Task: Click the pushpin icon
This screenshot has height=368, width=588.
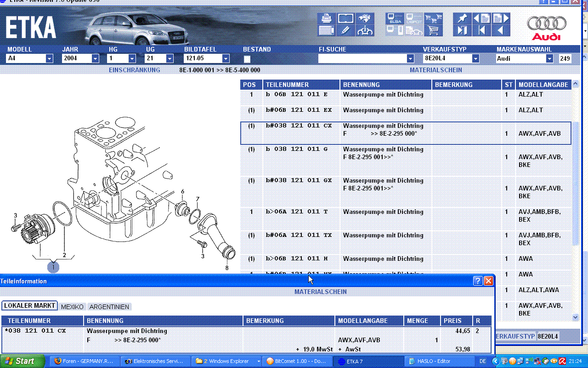Action: point(462,19)
